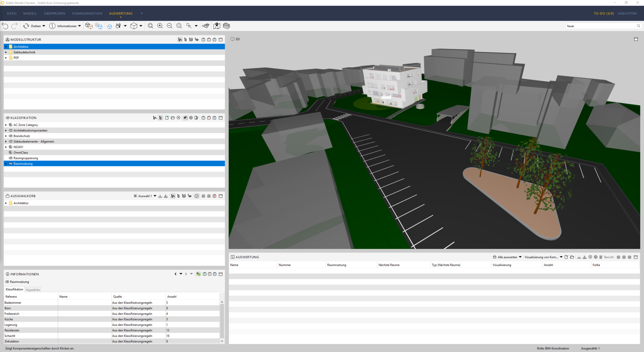
Task: Open the floor plan grid view icon
Action: click(x=206, y=26)
